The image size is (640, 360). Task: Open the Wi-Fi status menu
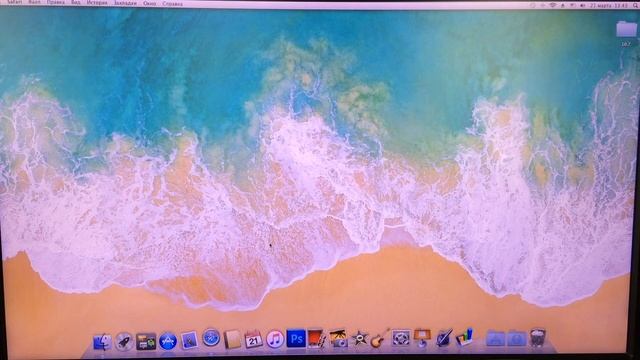point(553,5)
